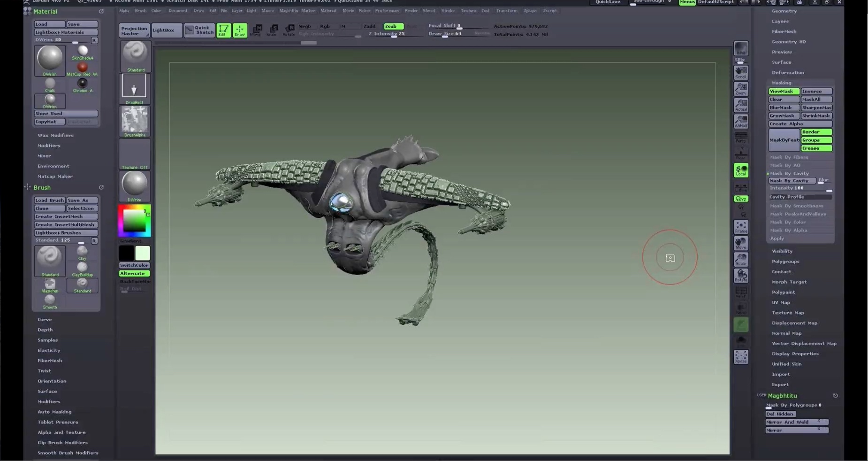
Task: Select the Scale icon in the top shelf
Action: (272, 31)
